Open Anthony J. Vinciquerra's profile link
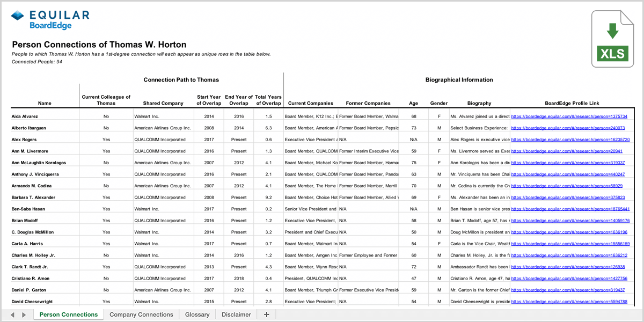 pyautogui.click(x=569, y=174)
